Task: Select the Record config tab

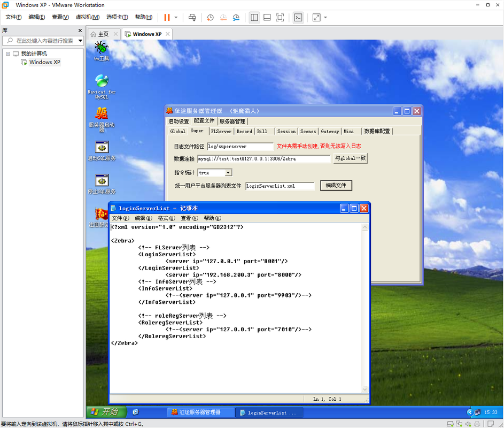Action: coord(244,131)
